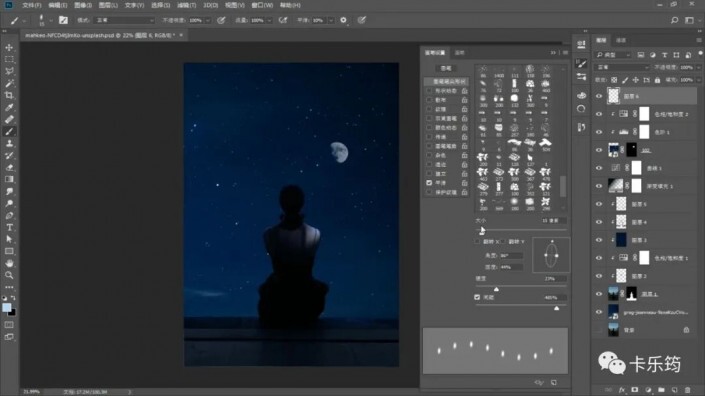Select the Smudge tool
This screenshot has height=396, width=705.
coord(9,191)
